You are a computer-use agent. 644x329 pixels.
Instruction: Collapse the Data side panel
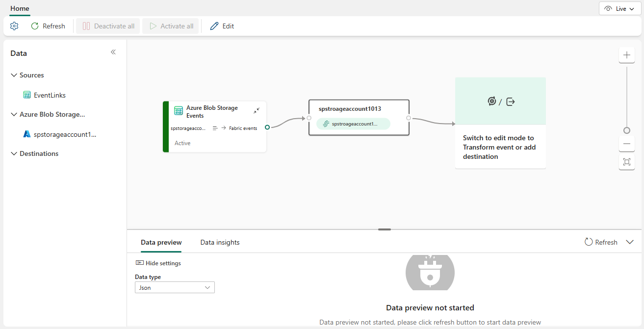point(113,52)
